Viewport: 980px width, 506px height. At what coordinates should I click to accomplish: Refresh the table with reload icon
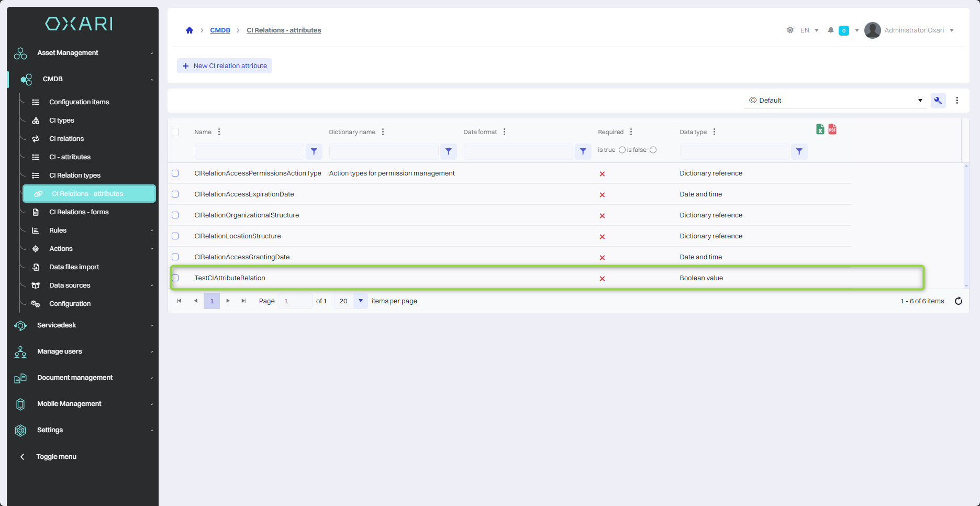tap(958, 301)
